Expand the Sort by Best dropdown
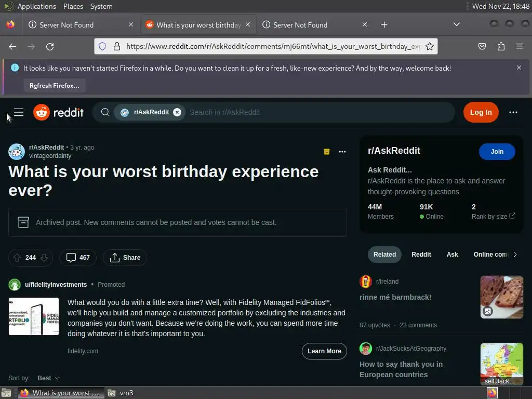 tap(48, 378)
